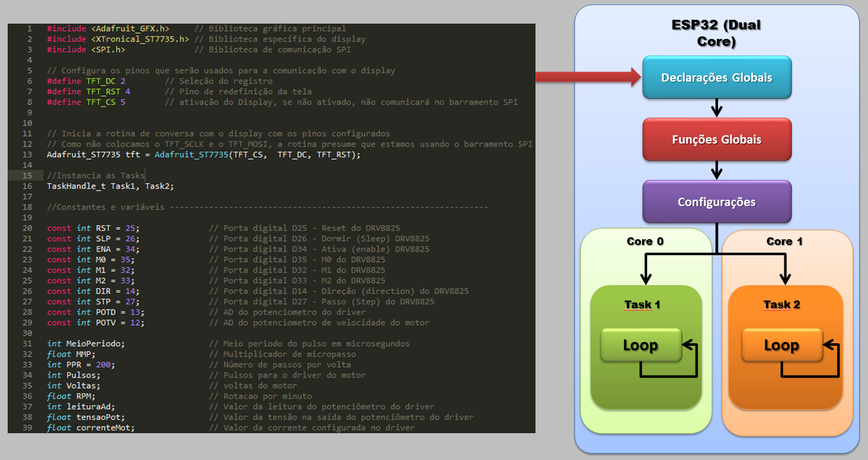Click the green Loop button in Task 1

[x=640, y=346]
